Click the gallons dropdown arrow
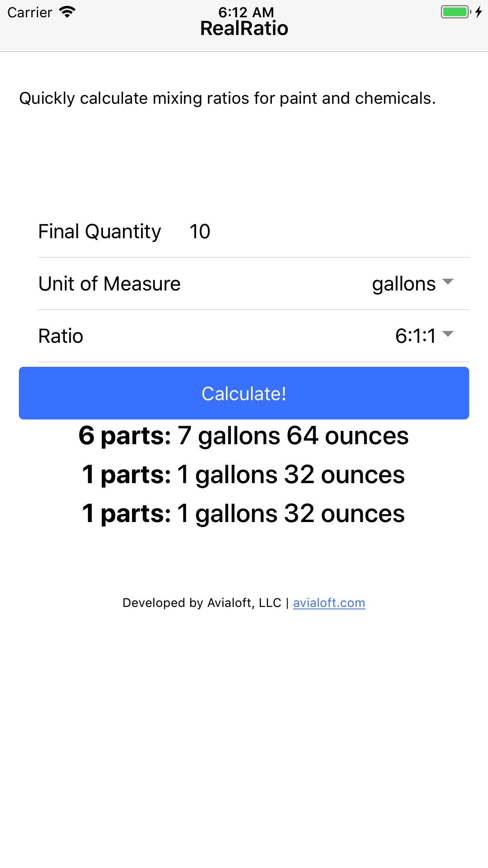The width and height of the screenshot is (488, 868). click(448, 282)
